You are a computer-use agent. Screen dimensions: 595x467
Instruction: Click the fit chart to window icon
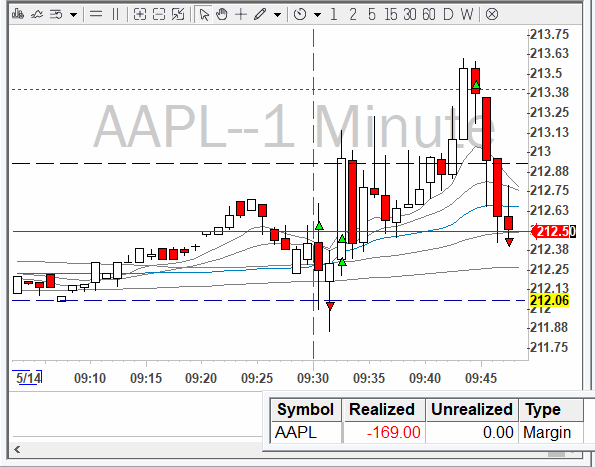[178, 14]
